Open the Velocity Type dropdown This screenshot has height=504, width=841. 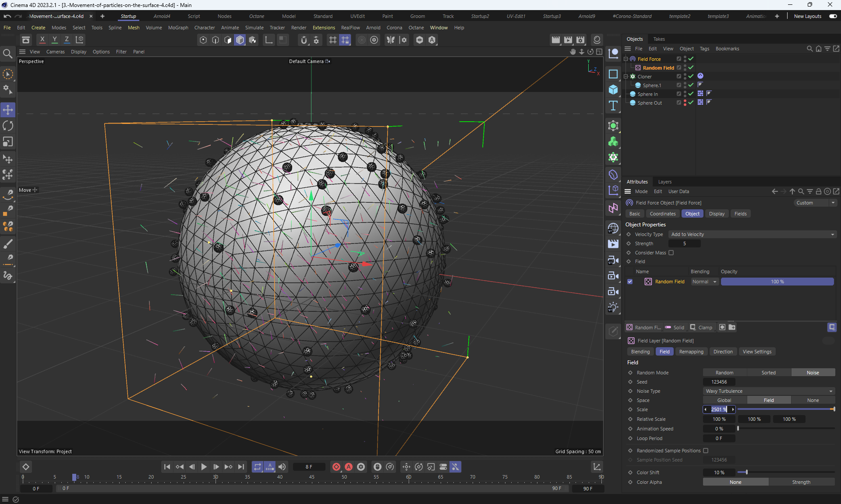753,234
